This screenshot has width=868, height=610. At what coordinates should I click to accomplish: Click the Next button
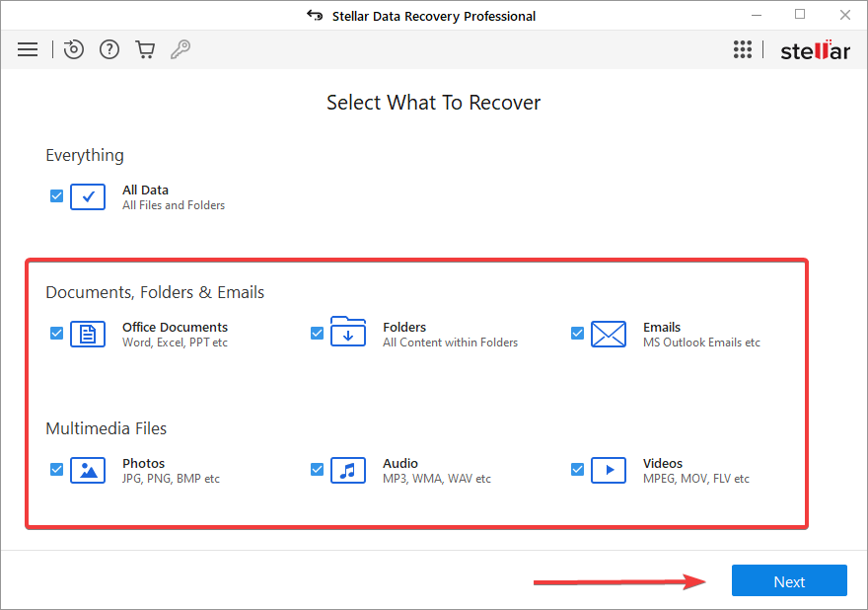click(789, 580)
